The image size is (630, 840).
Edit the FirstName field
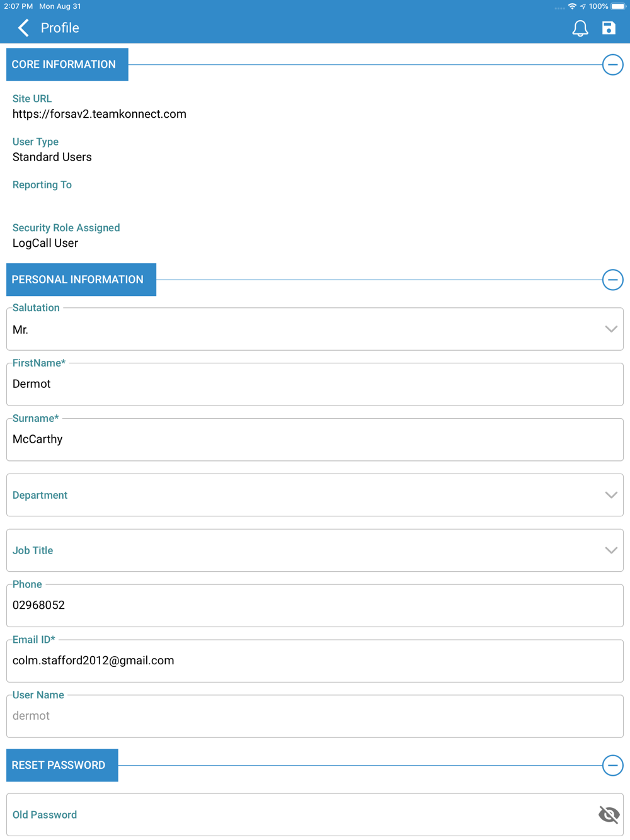pyautogui.click(x=315, y=385)
